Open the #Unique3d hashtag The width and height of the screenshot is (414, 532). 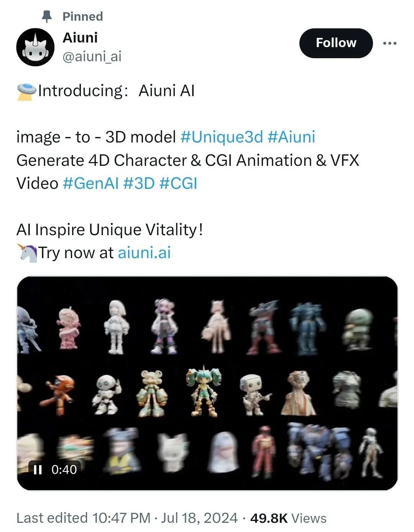222,137
